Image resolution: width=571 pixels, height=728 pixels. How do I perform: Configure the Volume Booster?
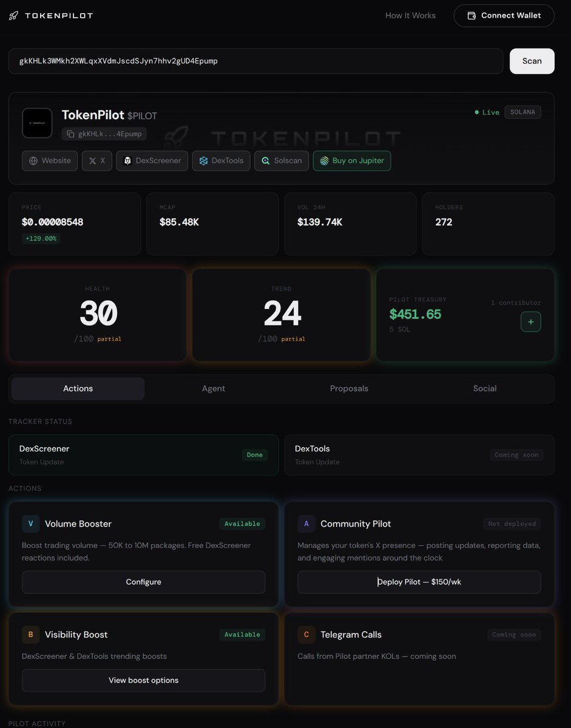[x=144, y=582]
